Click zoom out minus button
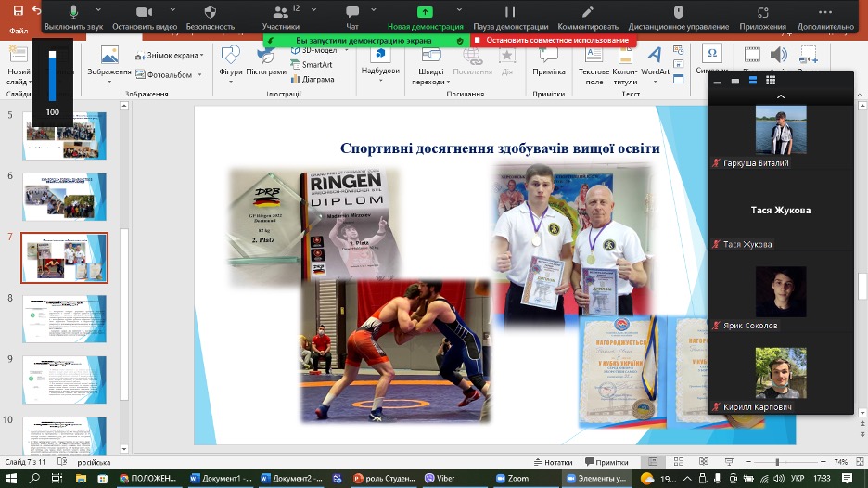The image size is (868, 488). (748, 462)
